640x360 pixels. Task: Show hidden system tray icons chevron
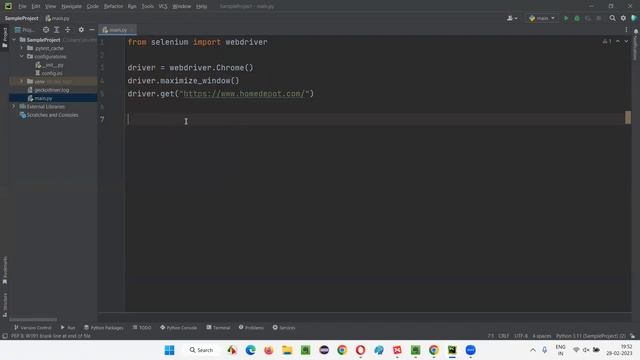pyautogui.click(x=533, y=350)
